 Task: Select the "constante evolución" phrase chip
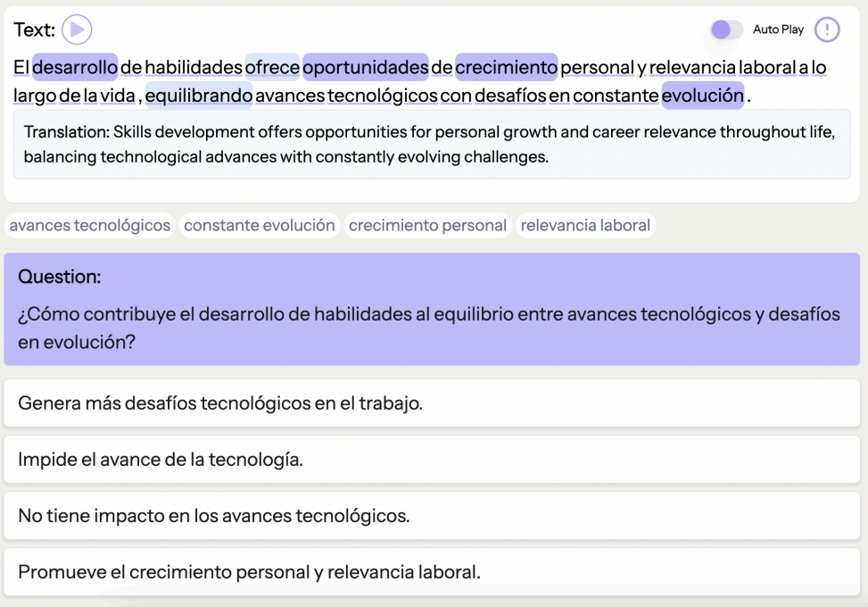pos(260,226)
